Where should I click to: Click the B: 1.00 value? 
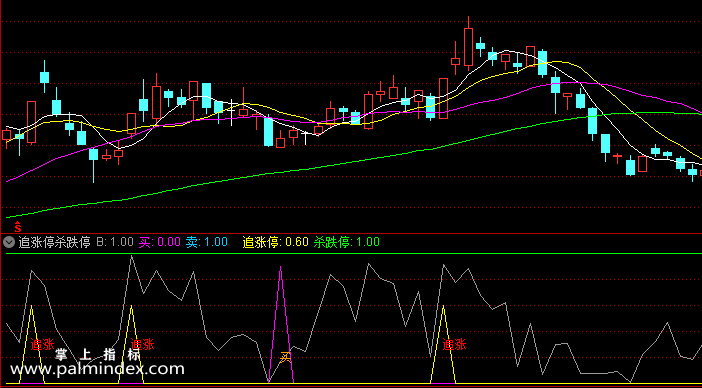tap(115, 243)
